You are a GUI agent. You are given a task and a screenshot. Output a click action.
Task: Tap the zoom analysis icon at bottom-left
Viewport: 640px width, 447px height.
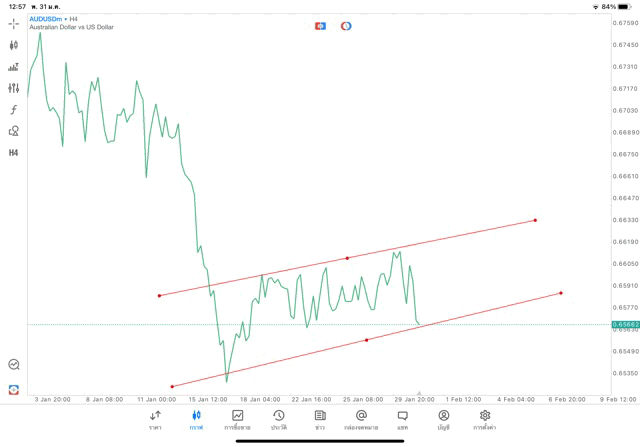point(14,365)
